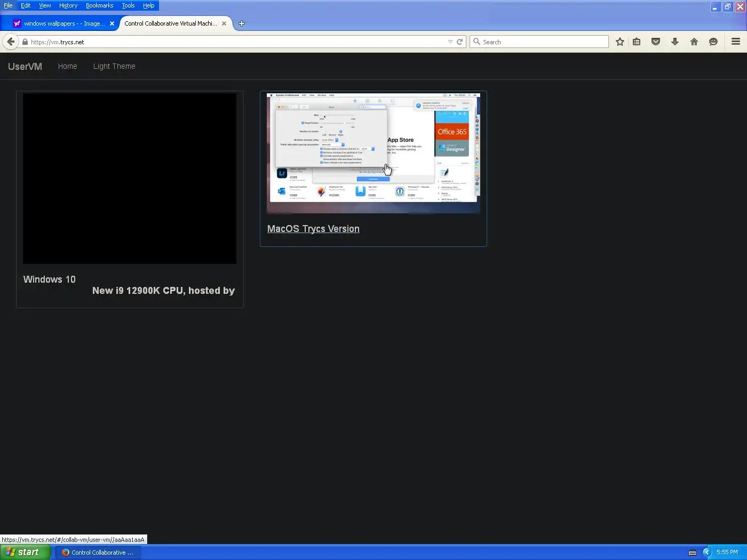Go to Firefox home page icon
Image resolution: width=747 pixels, height=560 pixels.
click(x=694, y=42)
